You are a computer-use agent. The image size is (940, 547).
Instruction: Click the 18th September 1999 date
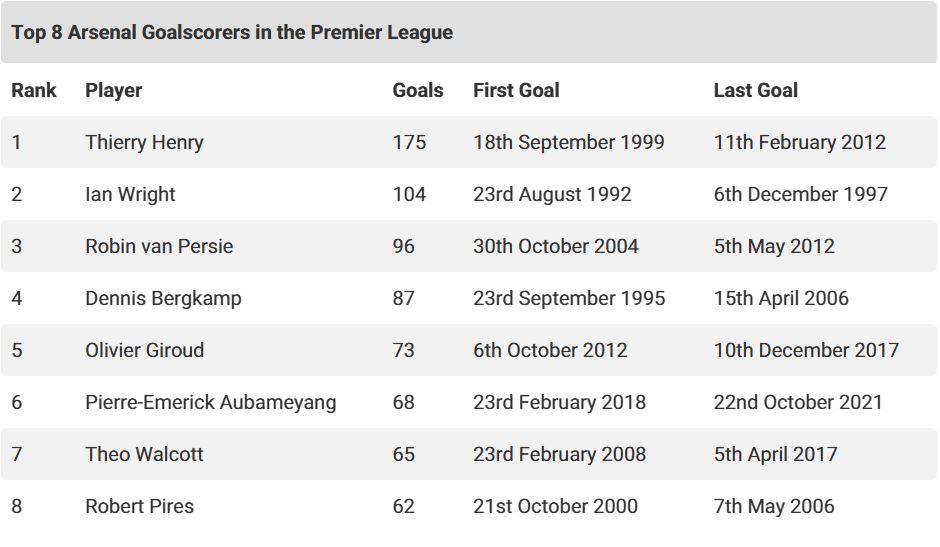pos(568,142)
